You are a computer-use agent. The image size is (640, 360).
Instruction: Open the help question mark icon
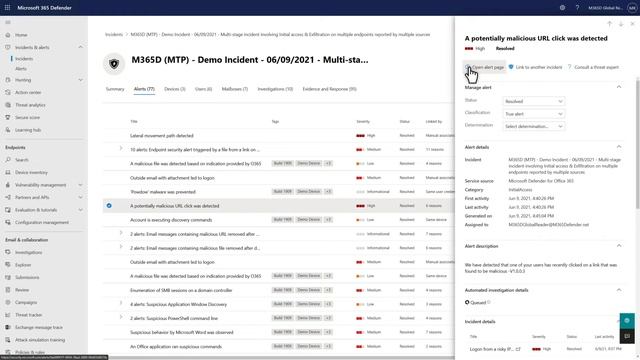(577, 7)
